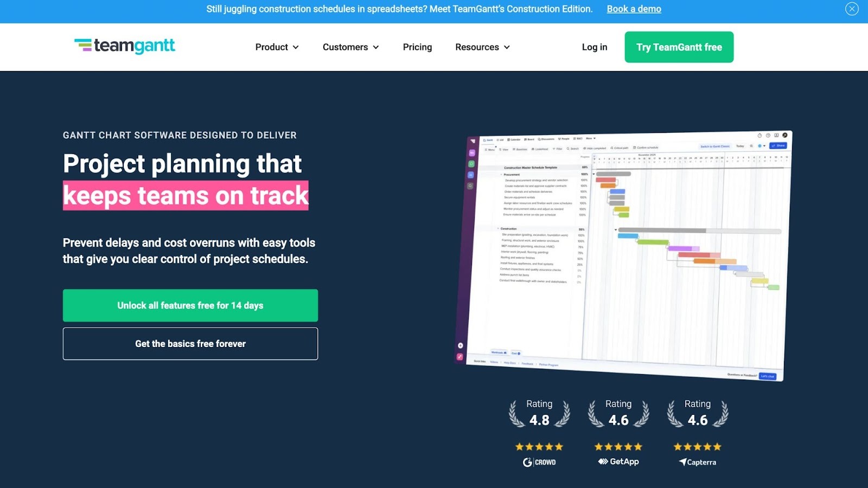The image size is (868, 488).
Task: Expand the Customers menu
Action: 350,47
